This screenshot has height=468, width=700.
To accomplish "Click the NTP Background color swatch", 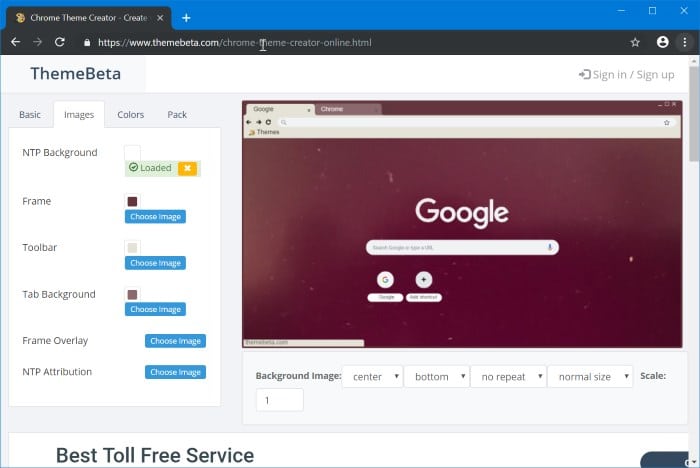I will pyautogui.click(x=132, y=153).
